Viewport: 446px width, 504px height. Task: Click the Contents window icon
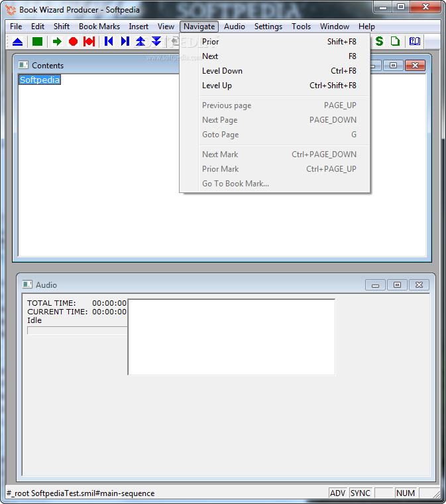coord(23,65)
